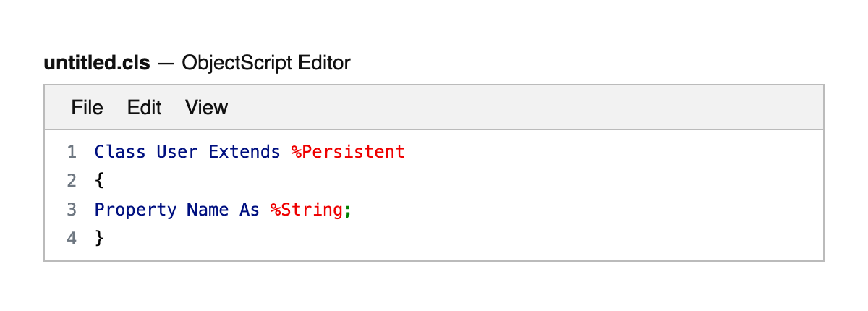This screenshot has width=868, height=311.
Task: Click the User class name
Action: click(177, 152)
